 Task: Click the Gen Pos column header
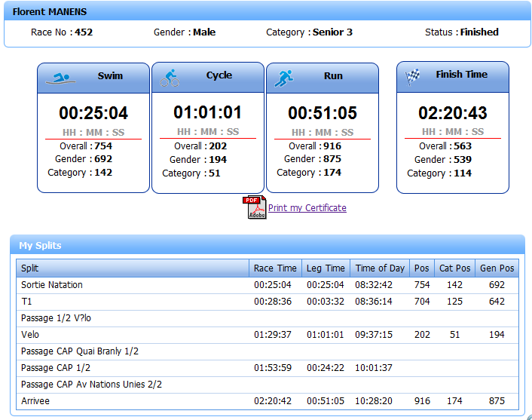(x=497, y=268)
